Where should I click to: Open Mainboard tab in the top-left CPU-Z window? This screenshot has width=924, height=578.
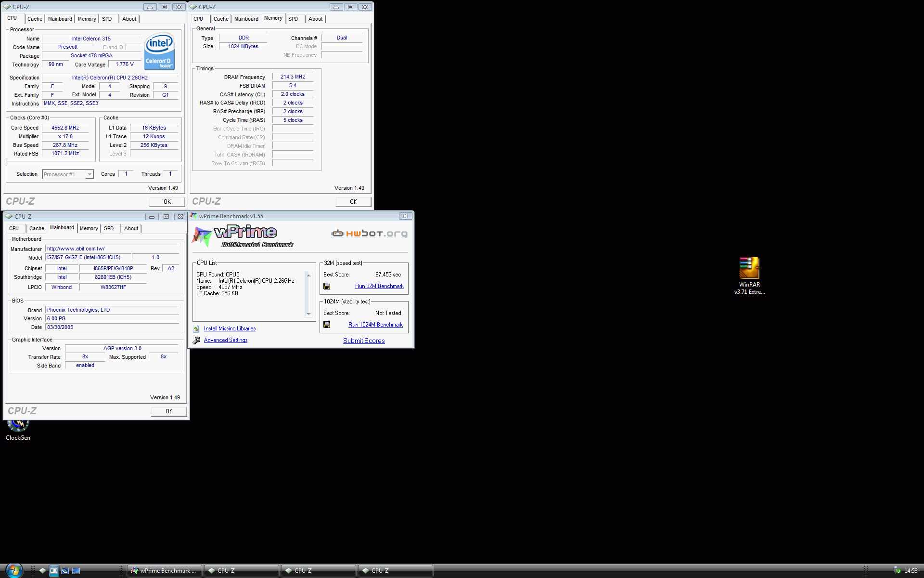(60, 19)
